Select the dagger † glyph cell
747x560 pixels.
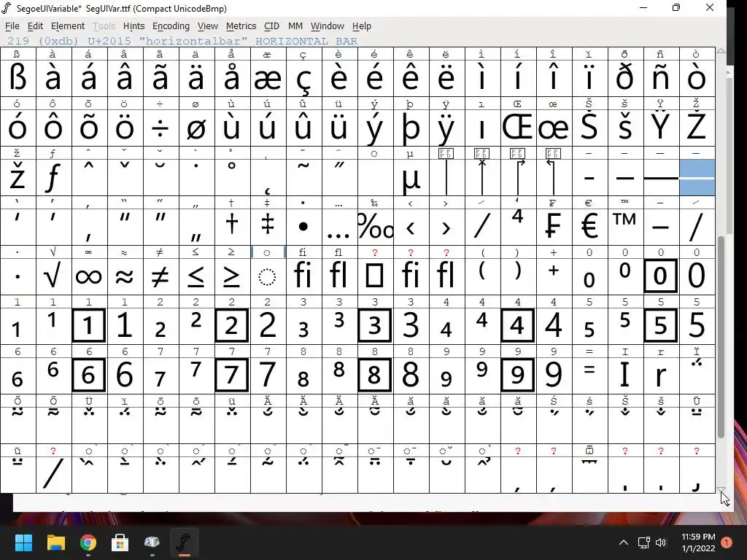233,227
